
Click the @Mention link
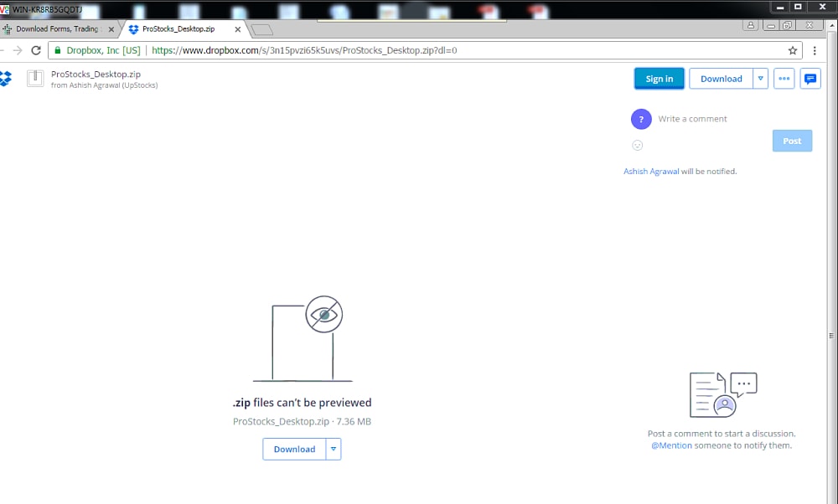point(671,445)
